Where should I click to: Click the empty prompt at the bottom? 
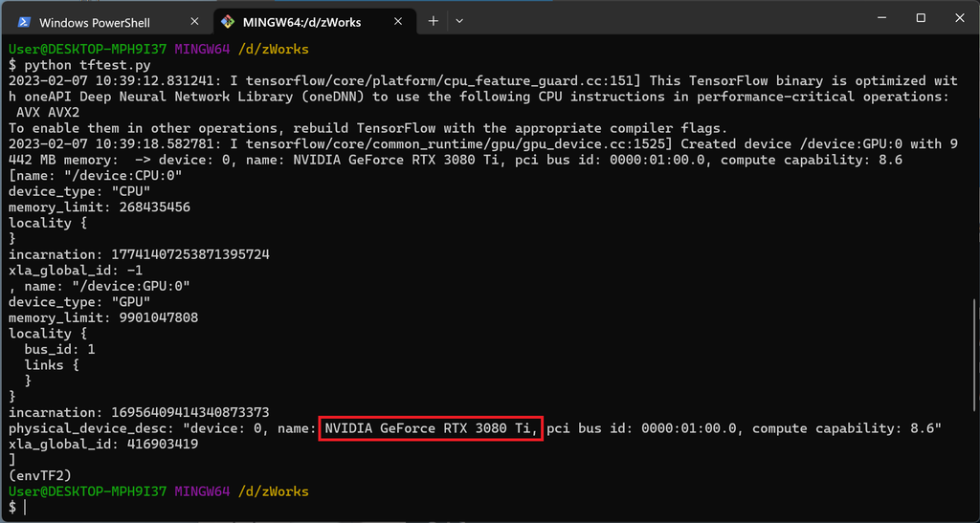[x=17, y=508]
